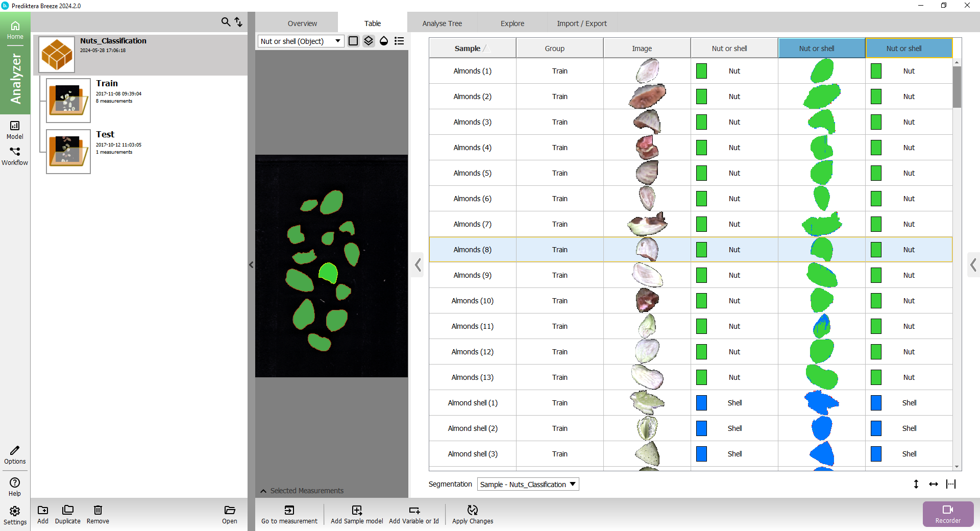Open the Segmentation dropdown
980x531 pixels.
pyautogui.click(x=528, y=484)
